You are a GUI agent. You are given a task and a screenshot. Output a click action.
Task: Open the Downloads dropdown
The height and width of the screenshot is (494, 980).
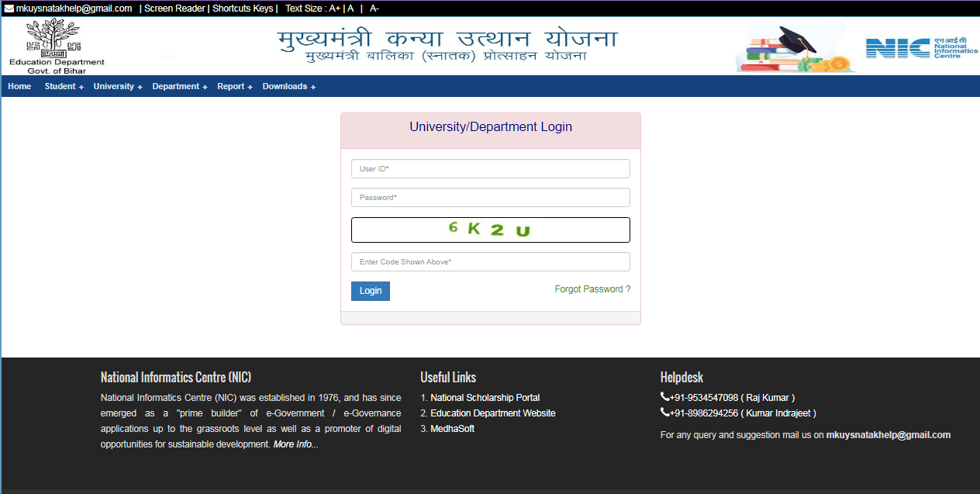pyautogui.click(x=286, y=86)
